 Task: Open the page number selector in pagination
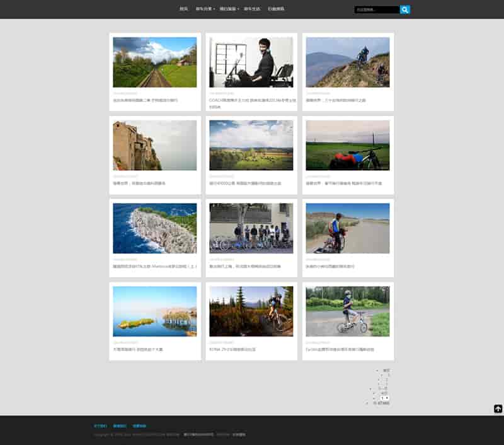click(x=385, y=398)
